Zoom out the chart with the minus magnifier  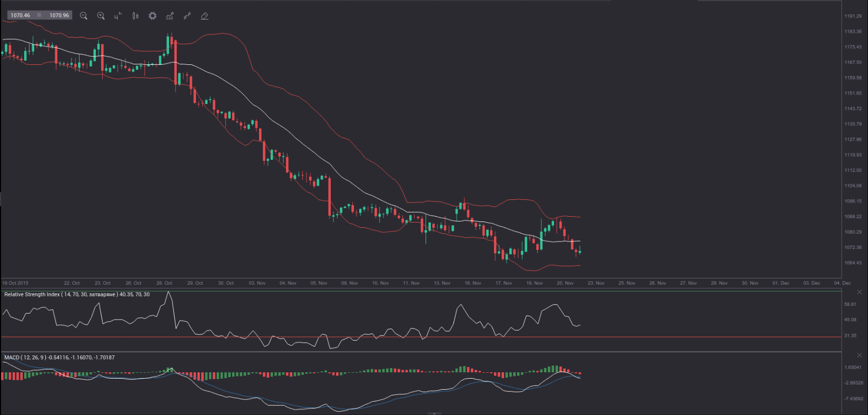click(83, 16)
